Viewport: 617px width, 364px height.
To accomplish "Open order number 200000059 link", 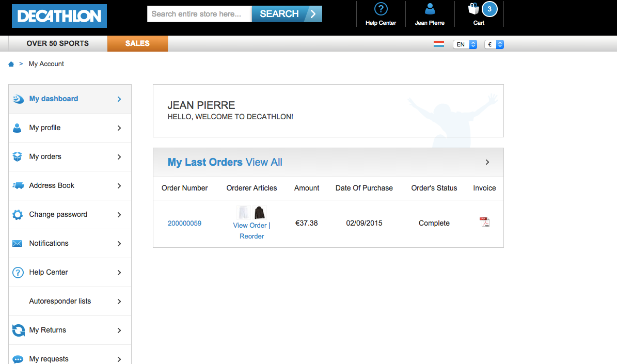I will [184, 223].
